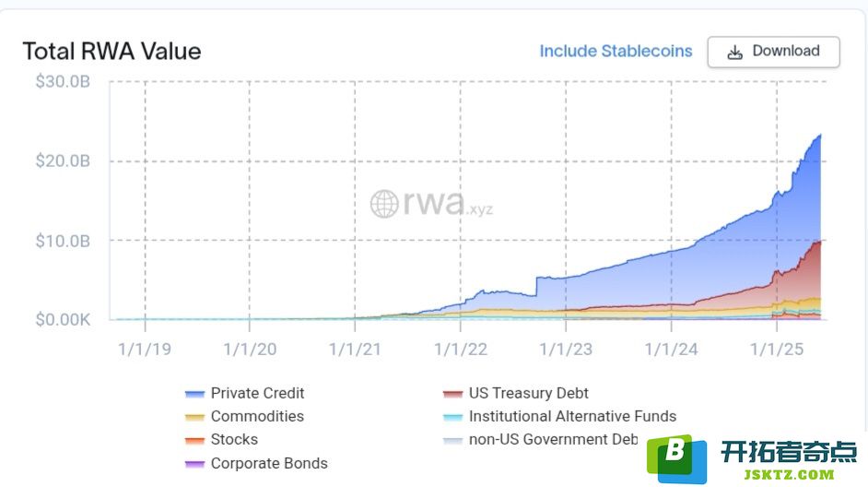Toggle non-US Government Debt legend entry
868x487 pixels.
click(x=540, y=439)
